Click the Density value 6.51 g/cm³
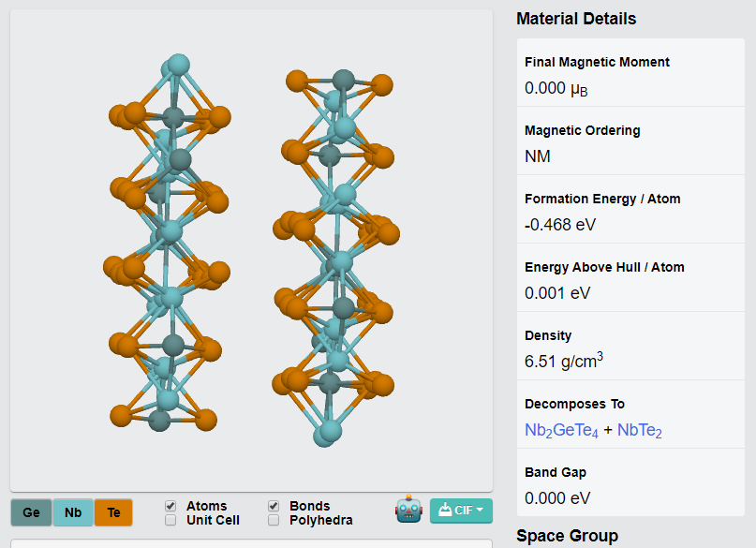This screenshot has width=756, height=548. pyautogui.click(x=563, y=361)
